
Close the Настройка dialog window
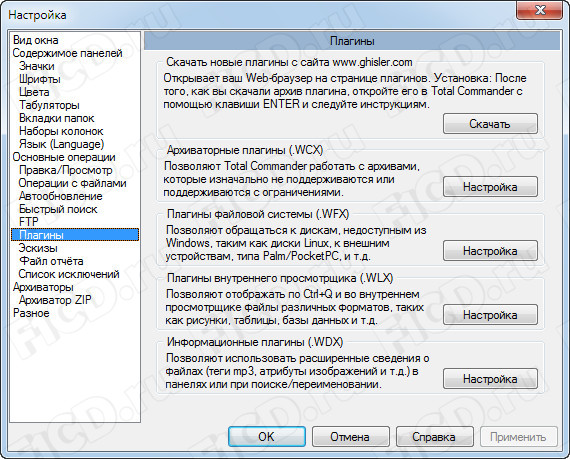540,10
